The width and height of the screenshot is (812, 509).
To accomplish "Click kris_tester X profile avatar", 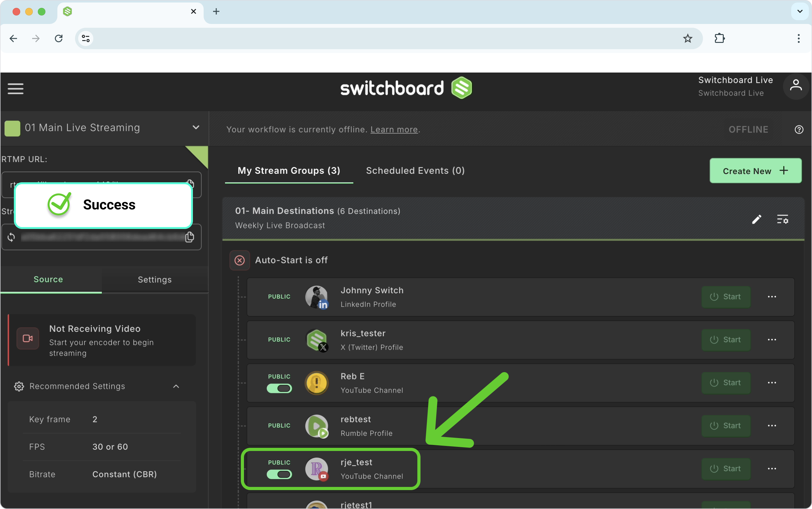I will 316,340.
